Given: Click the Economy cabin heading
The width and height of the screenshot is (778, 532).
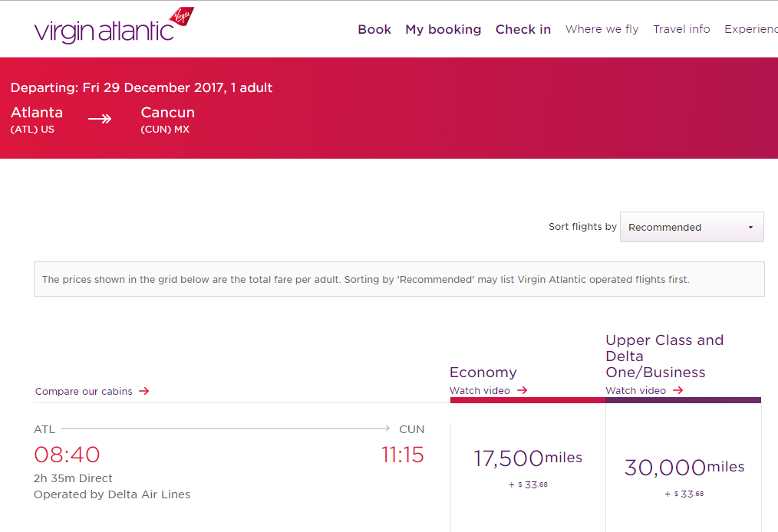Looking at the screenshot, I should pos(483,373).
